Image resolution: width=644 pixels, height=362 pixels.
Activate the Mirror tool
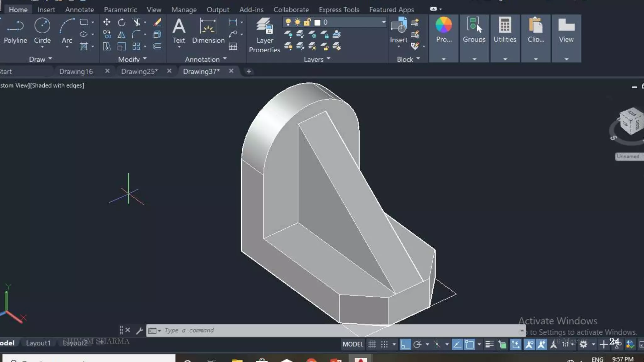pyautogui.click(x=121, y=34)
